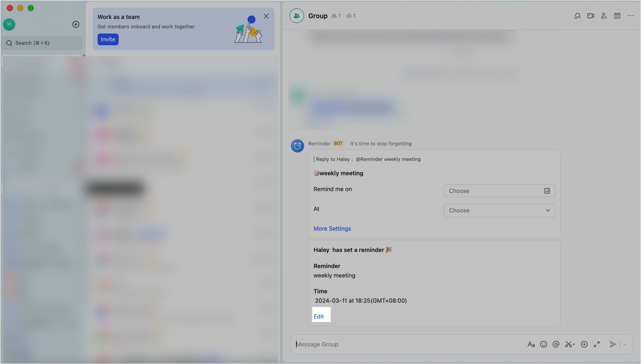Expand the send options arrow
The image size is (641, 364).
click(625, 344)
